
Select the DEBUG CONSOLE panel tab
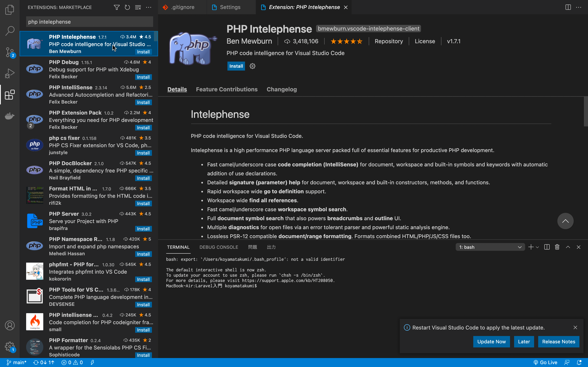coord(219,247)
